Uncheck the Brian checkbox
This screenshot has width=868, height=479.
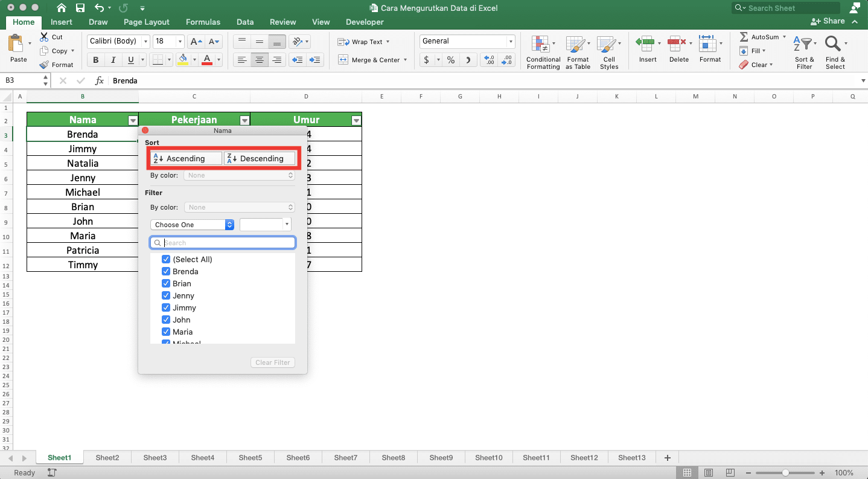166,283
